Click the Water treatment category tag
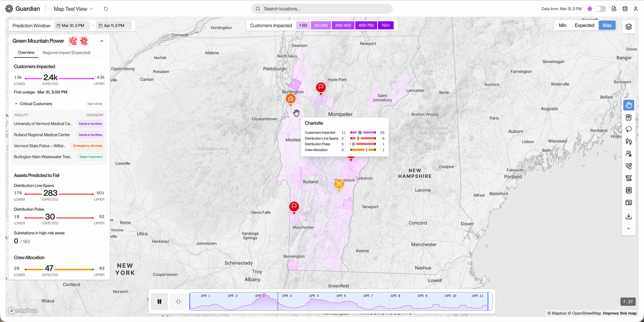 [x=91, y=157]
